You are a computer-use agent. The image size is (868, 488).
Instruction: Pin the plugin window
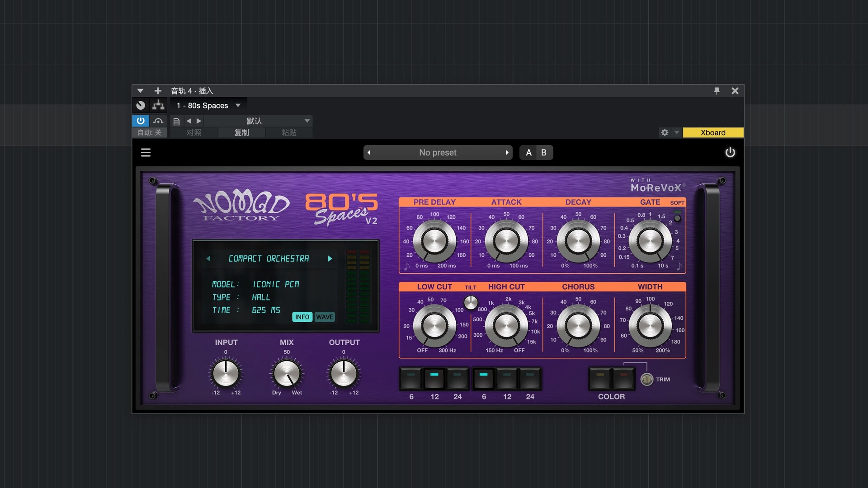click(x=717, y=91)
